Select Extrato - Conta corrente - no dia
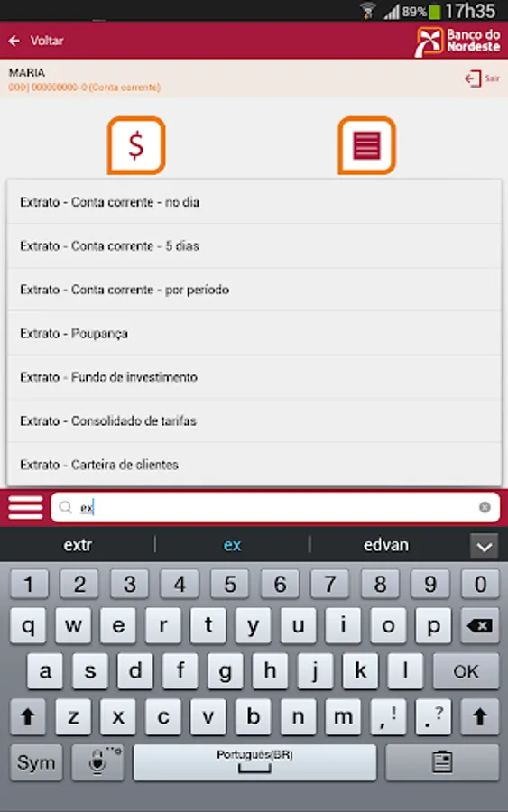 pos(254,202)
